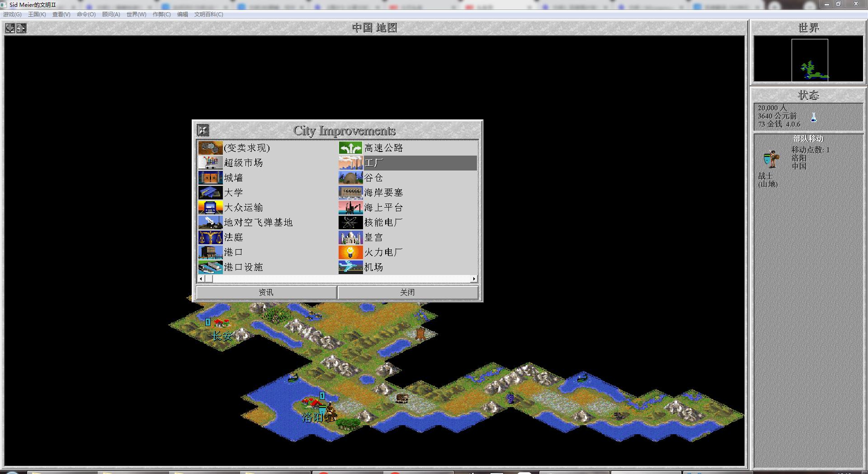
Task: Click the 73 金钱 gold readout
Action: [769, 124]
